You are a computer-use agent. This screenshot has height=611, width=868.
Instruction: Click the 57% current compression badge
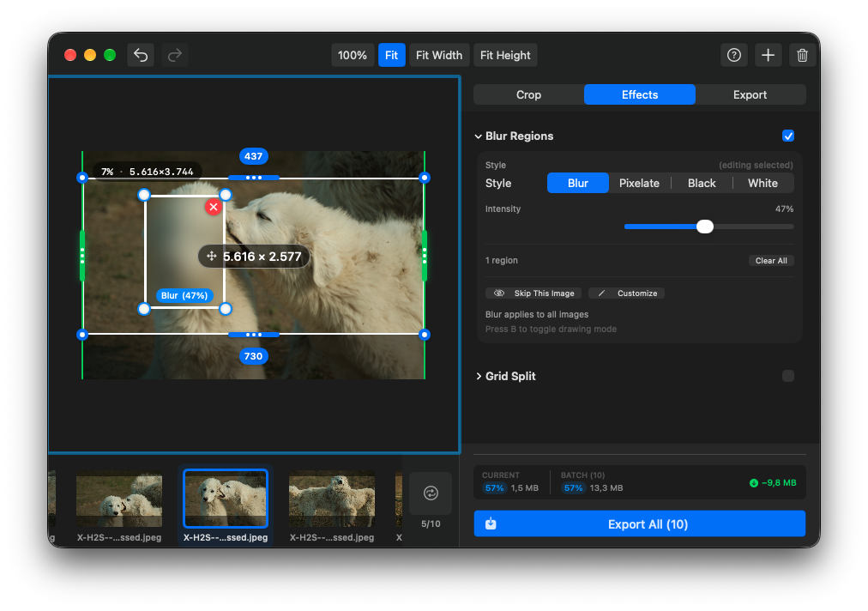pos(494,488)
